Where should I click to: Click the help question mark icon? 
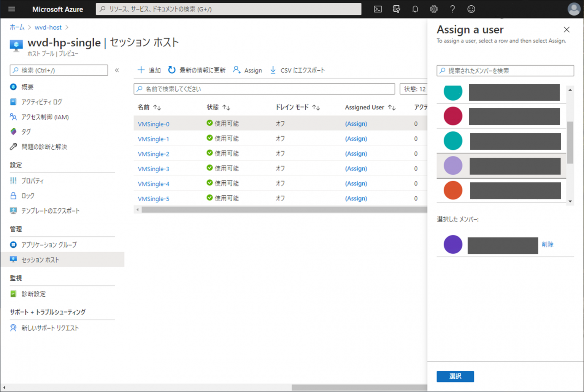point(452,9)
